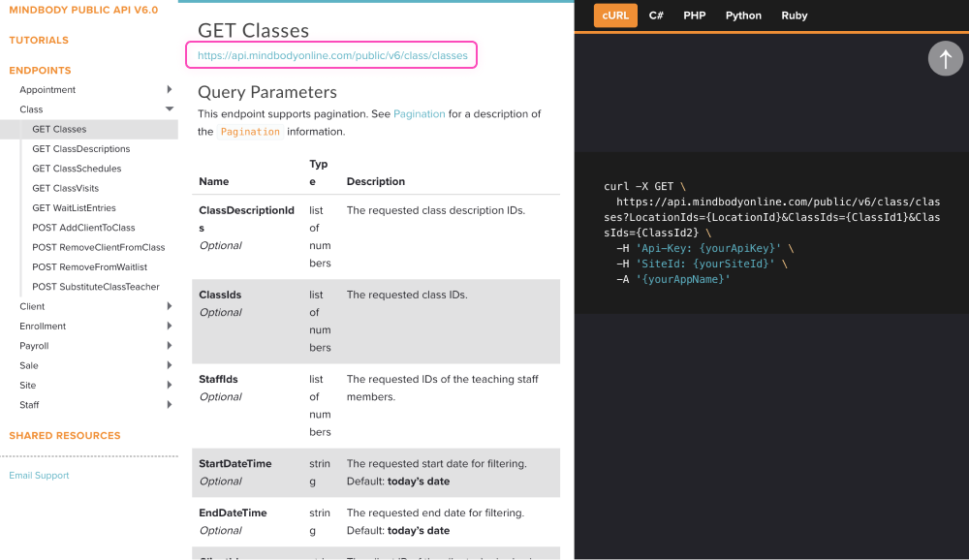Open Shared Resources section

click(65, 436)
